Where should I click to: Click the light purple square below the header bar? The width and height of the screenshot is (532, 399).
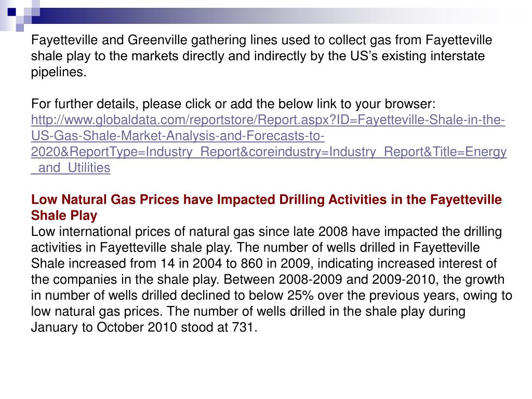tap(20, 28)
